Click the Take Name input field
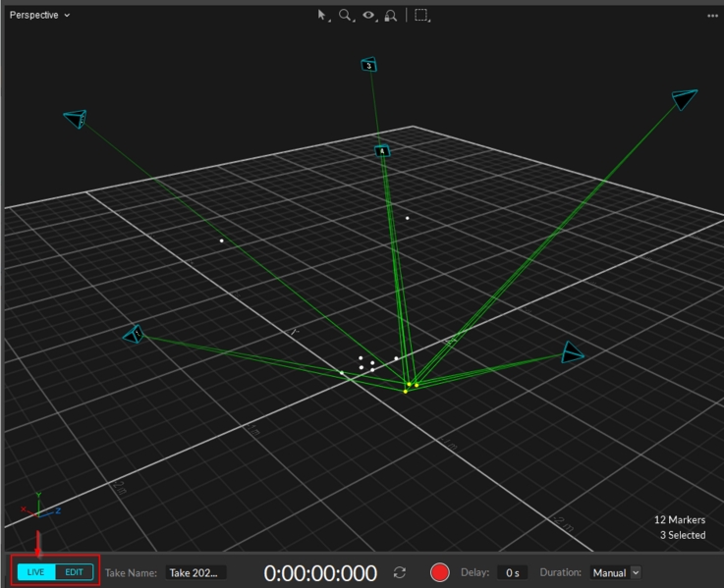 tap(195, 572)
